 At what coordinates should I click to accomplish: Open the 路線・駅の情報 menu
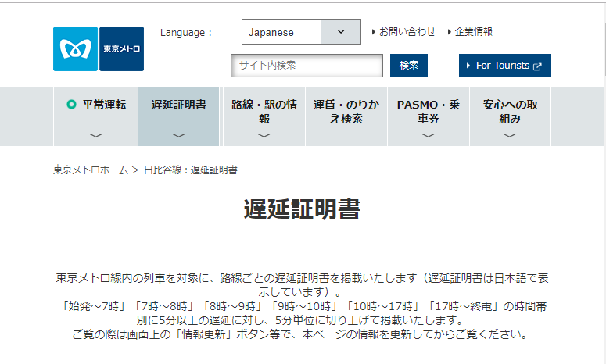264,116
